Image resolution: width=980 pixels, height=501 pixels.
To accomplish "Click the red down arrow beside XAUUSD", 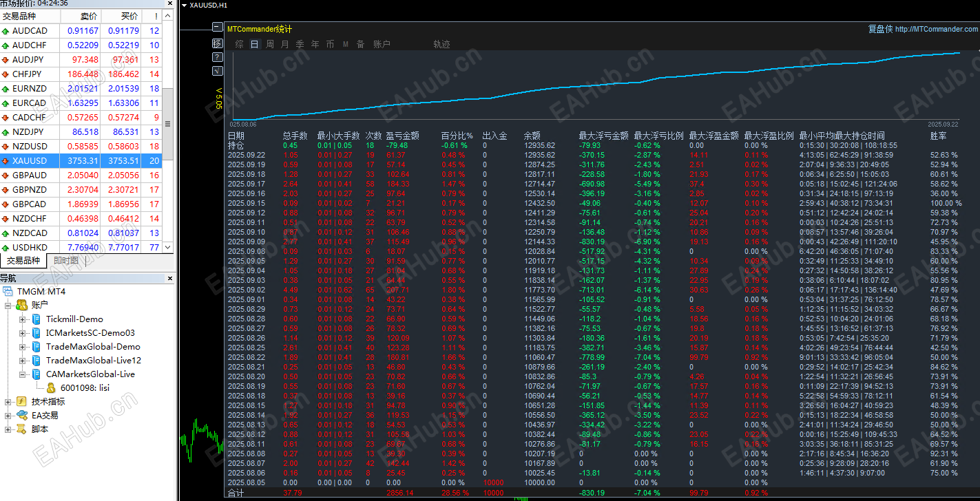I will tap(6, 161).
